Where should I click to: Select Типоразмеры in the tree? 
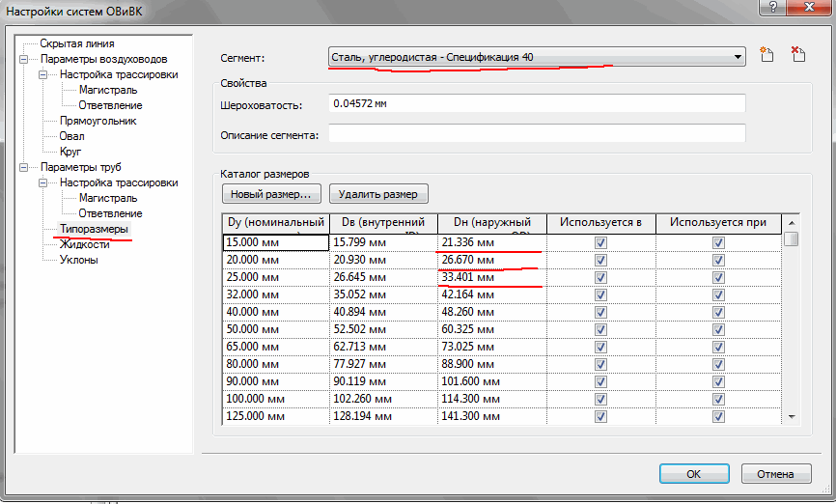[x=94, y=230]
